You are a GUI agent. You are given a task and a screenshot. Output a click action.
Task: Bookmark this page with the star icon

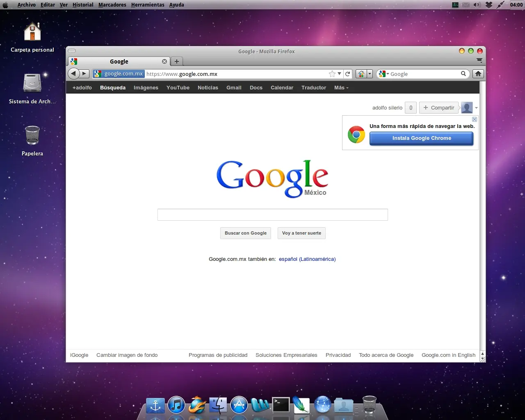click(x=332, y=74)
